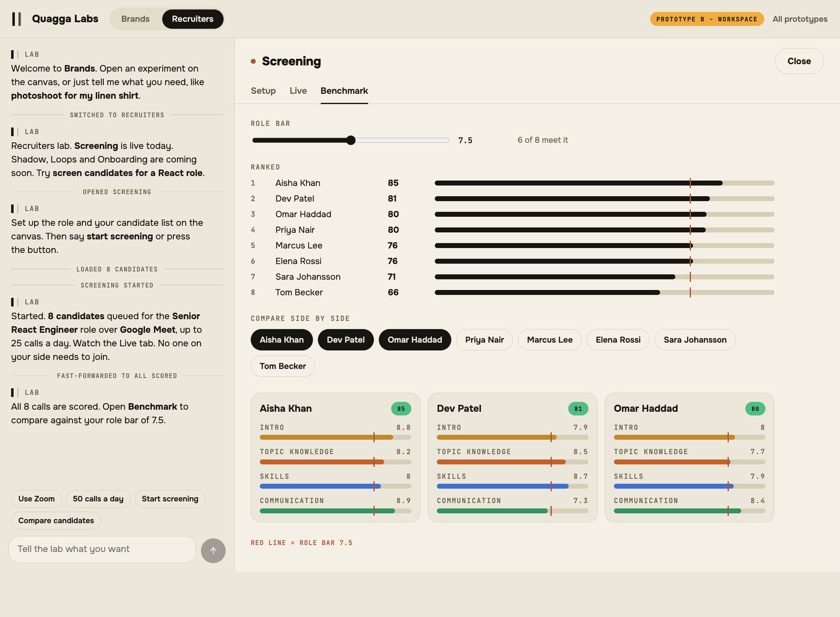This screenshot has width=840, height=617.
Task: Click the Quagga Labs logo icon
Action: tap(17, 19)
